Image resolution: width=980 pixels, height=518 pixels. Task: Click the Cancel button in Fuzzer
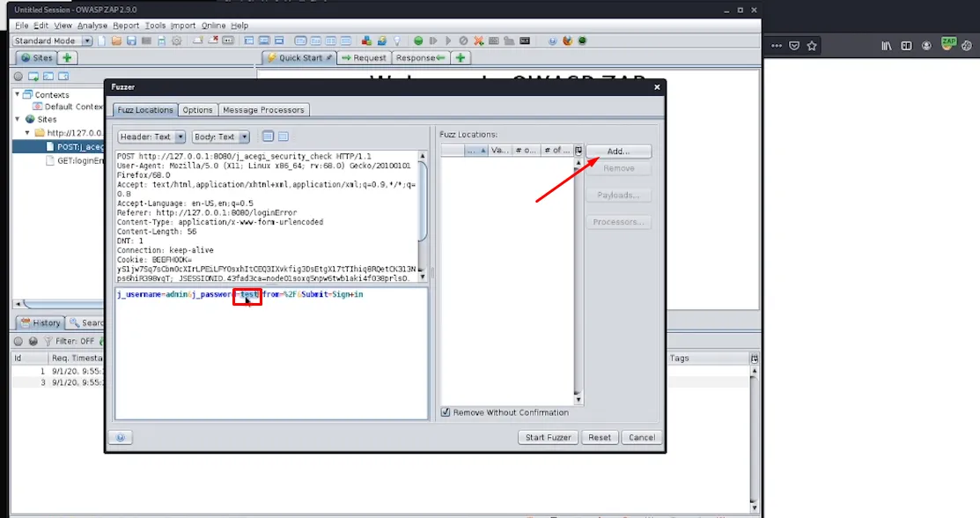pyautogui.click(x=641, y=437)
